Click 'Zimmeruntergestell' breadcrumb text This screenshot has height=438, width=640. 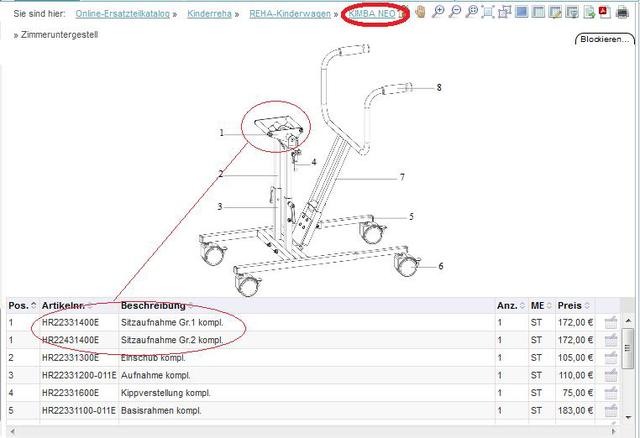click(60, 35)
